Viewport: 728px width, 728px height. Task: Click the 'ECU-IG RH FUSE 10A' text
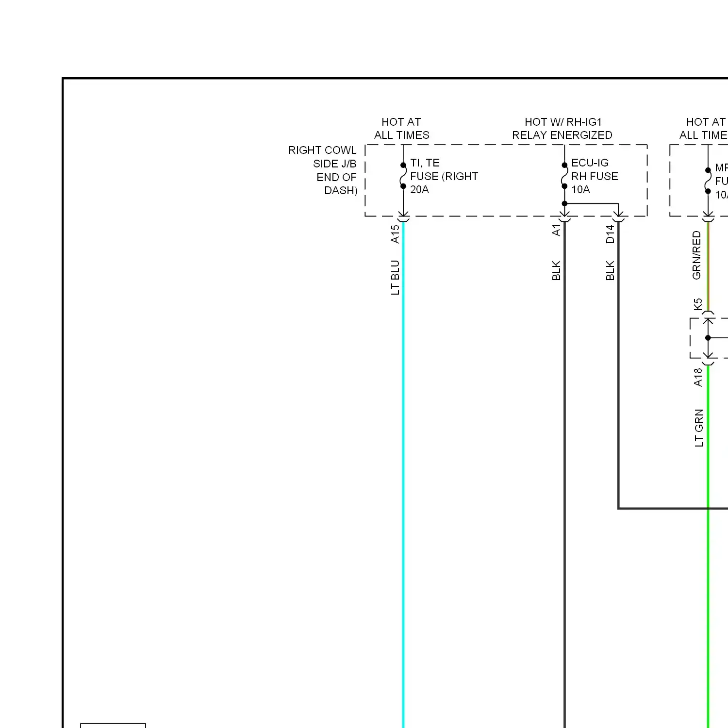pyautogui.click(x=595, y=176)
